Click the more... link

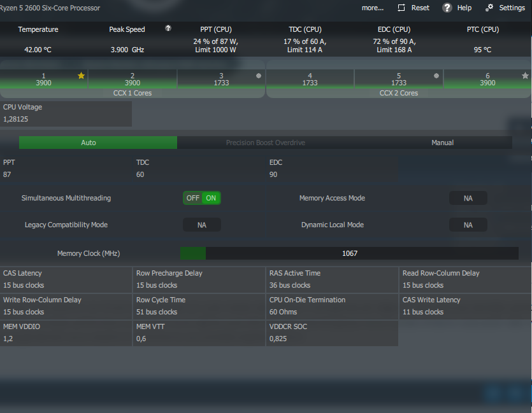(373, 8)
